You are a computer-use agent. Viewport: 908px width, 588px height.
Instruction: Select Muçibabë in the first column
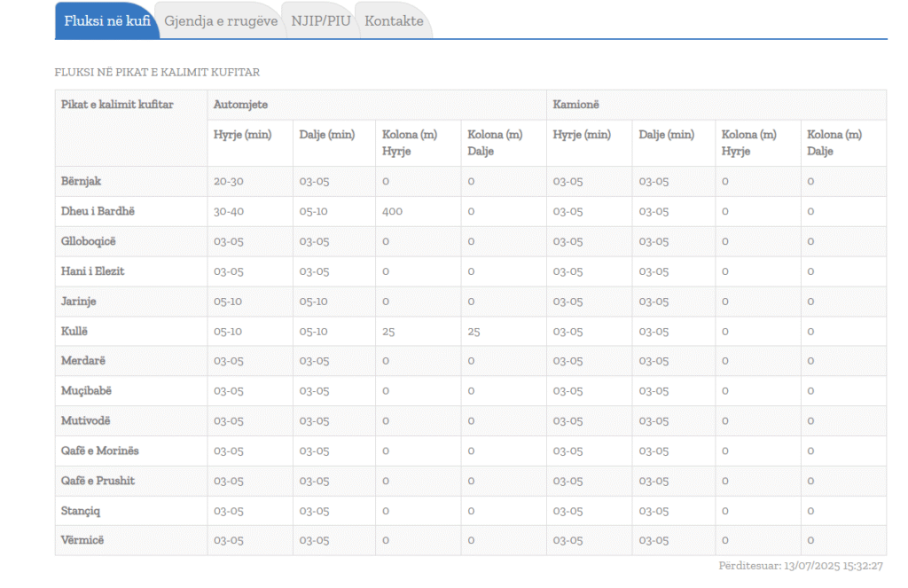pos(87,391)
